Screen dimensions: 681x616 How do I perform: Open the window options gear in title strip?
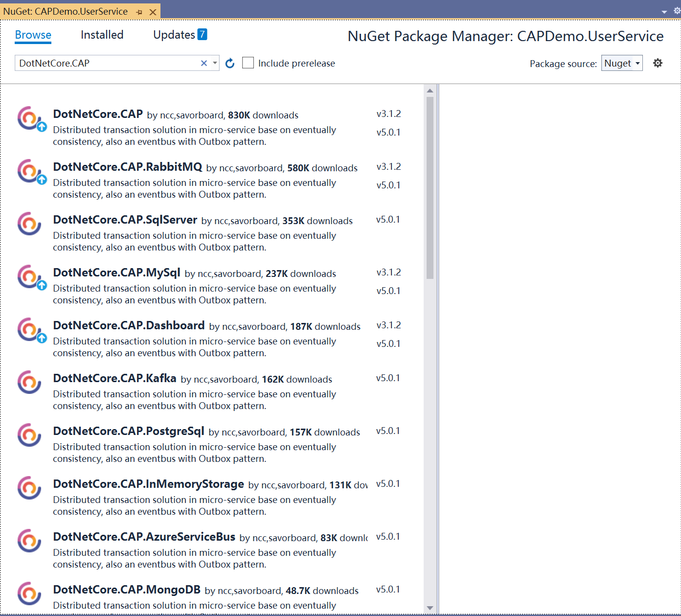click(677, 10)
